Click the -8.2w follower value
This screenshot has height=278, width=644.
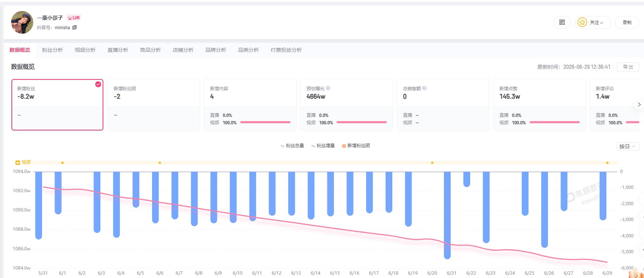point(26,96)
